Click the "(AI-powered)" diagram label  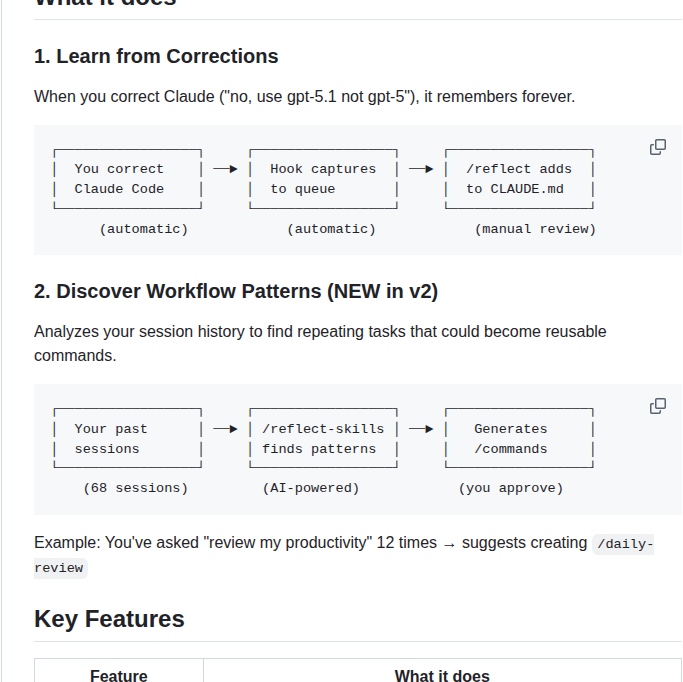(311, 489)
